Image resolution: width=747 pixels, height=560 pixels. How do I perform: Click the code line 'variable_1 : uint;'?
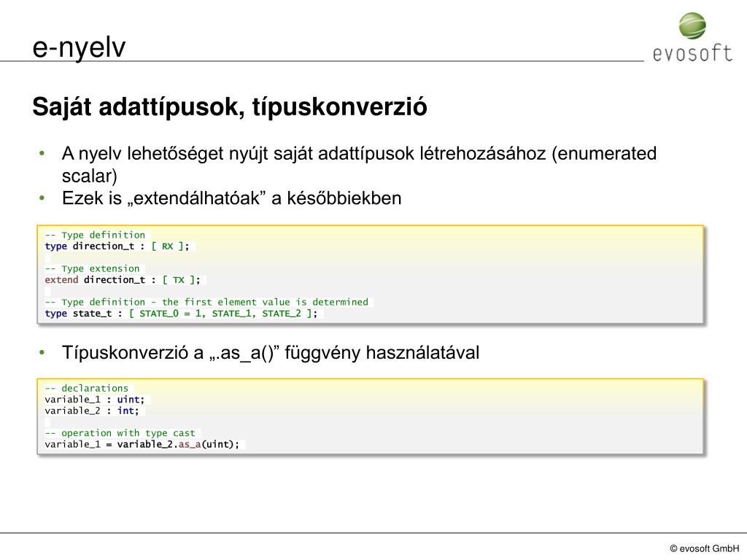[x=95, y=400]
